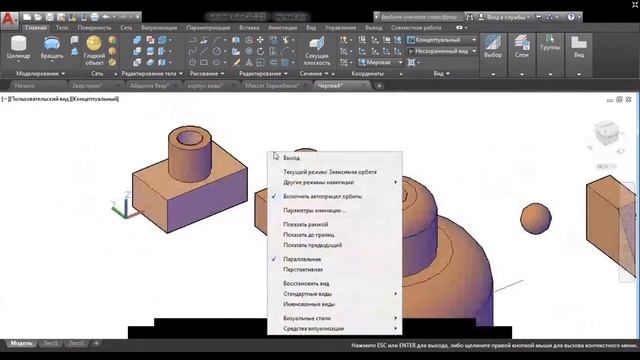This screenshot has height=360, width=640.
Task: Select the Гладкий объект mesh tool
Action: pyautogui.click(x=94, y=51)
